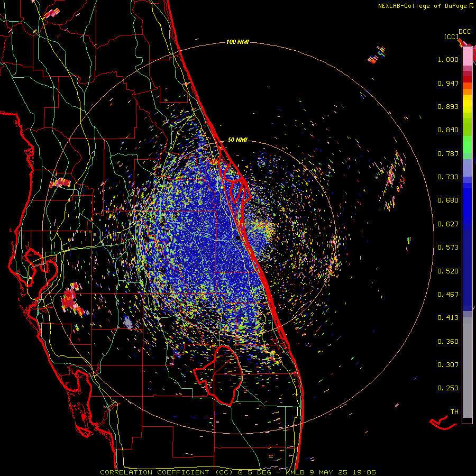476x476 pixels.
Task: Select the 0.253 scale value
Action: coord(448,388)
